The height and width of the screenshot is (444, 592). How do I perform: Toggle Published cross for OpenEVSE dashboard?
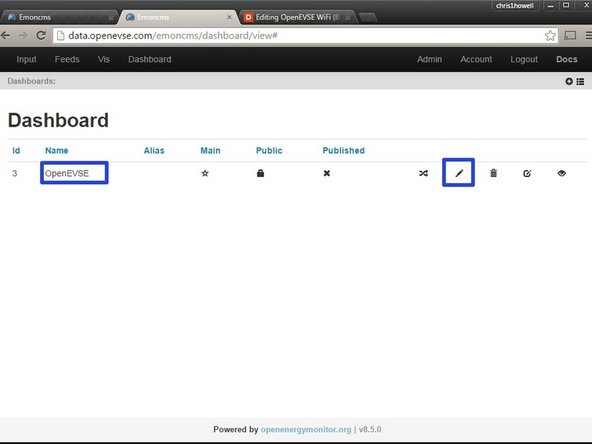(327, 173)
